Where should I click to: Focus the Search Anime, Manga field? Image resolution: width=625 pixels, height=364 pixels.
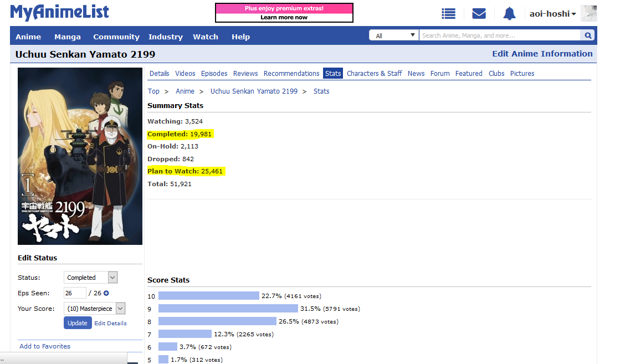click(x=500, y=35)
